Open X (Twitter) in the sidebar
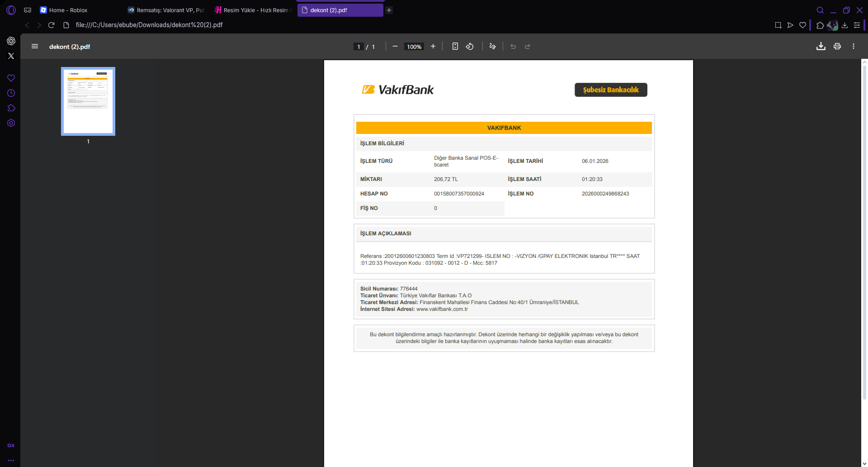Viewport: 868px width, 467px height. 11,56
